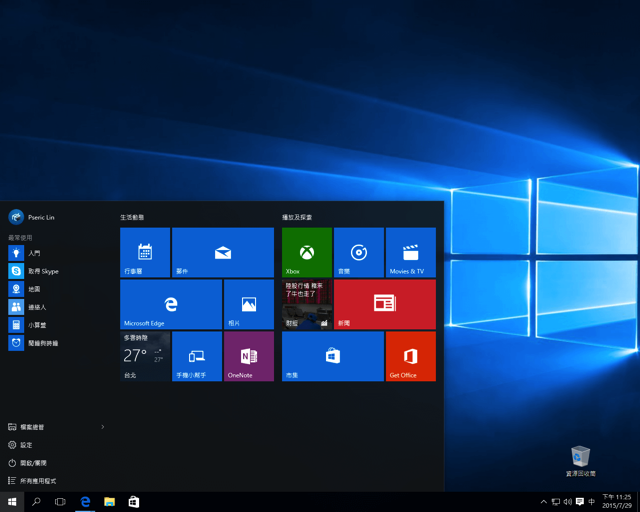
Task: Click the IME language indicator 中
Action: pos(591,502)
